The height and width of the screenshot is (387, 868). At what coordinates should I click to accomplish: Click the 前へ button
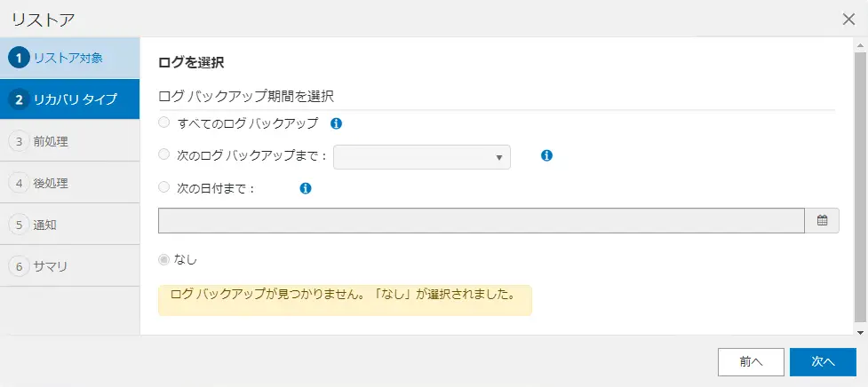(752, 361)
